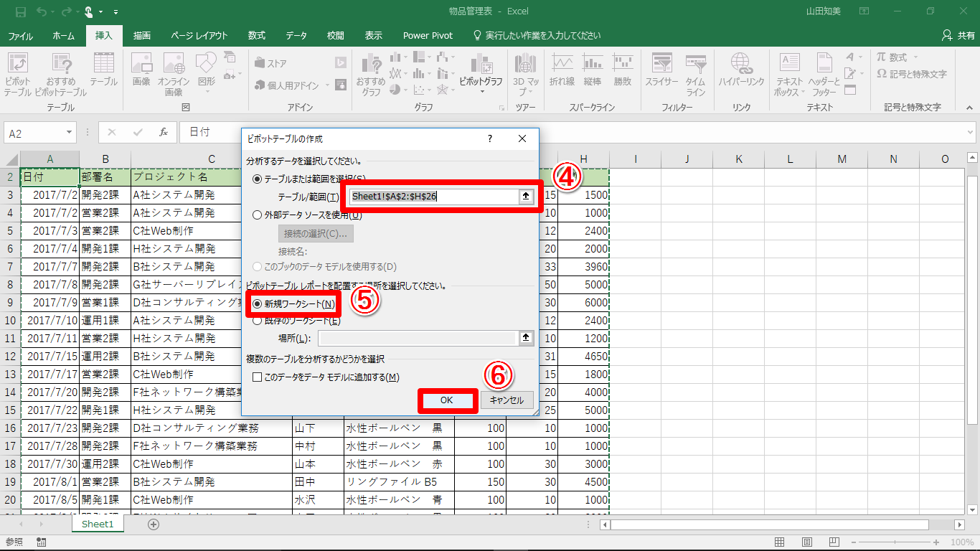Open オンライン画像 online pictures
The height and width of the screenshot is (551, 980).
[174, 74]
